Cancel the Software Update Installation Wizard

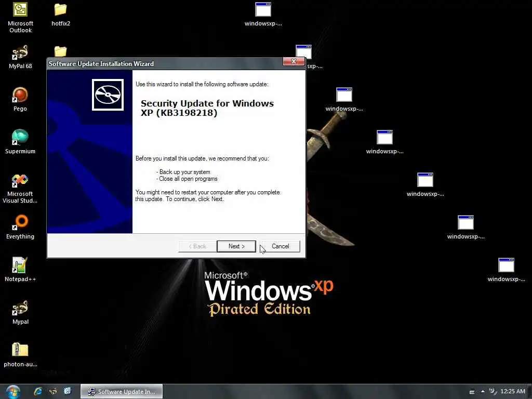(280, 246)
